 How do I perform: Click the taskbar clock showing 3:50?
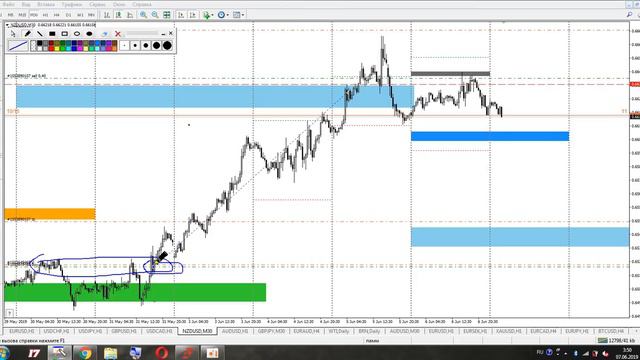pyautogui.click(x=627, y=350)
